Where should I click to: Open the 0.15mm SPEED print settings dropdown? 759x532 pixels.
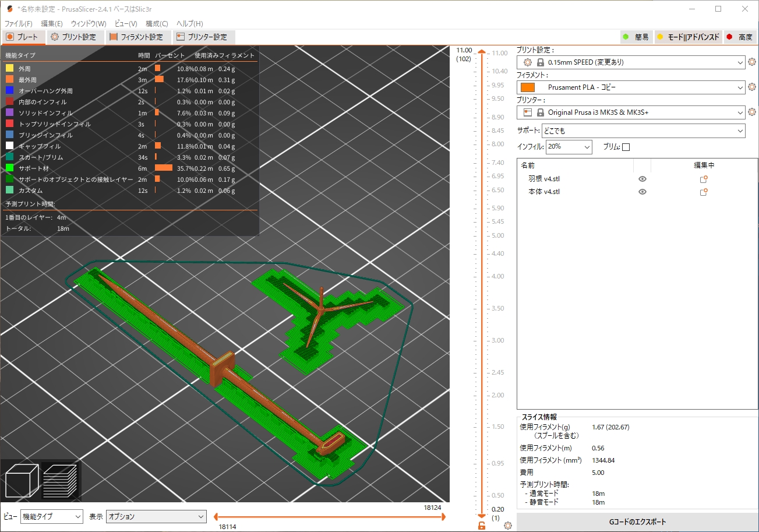[631, 62]
